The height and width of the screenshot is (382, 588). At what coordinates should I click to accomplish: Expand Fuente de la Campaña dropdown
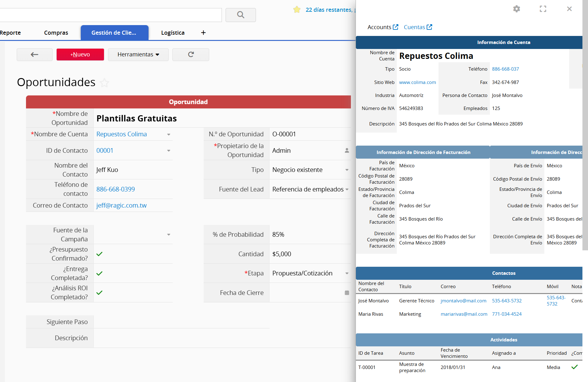point(169,235)
